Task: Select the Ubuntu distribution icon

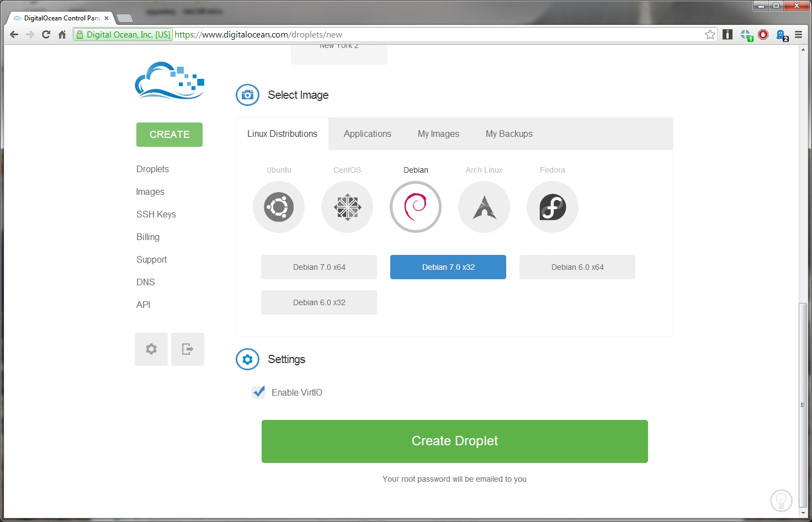Action: 279,207
